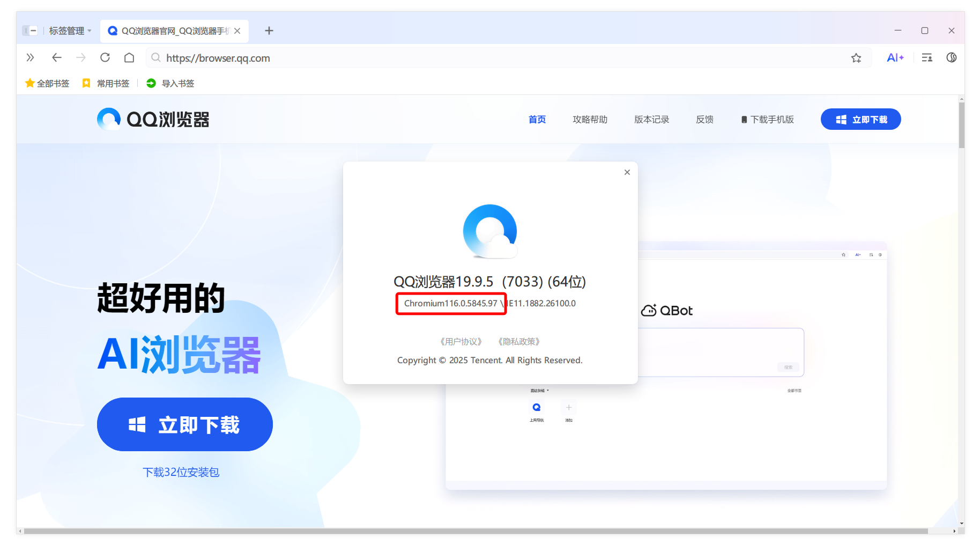The width and height of the screenshot is (980, 551).
Task: Open the AI+ assistant
Action: tap(895, 57)
